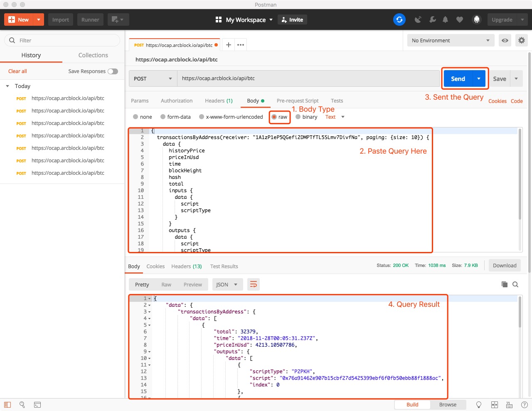Open No Environment dropdown
Viewport: 532px width, 411px height.
[x=451, y=40]
